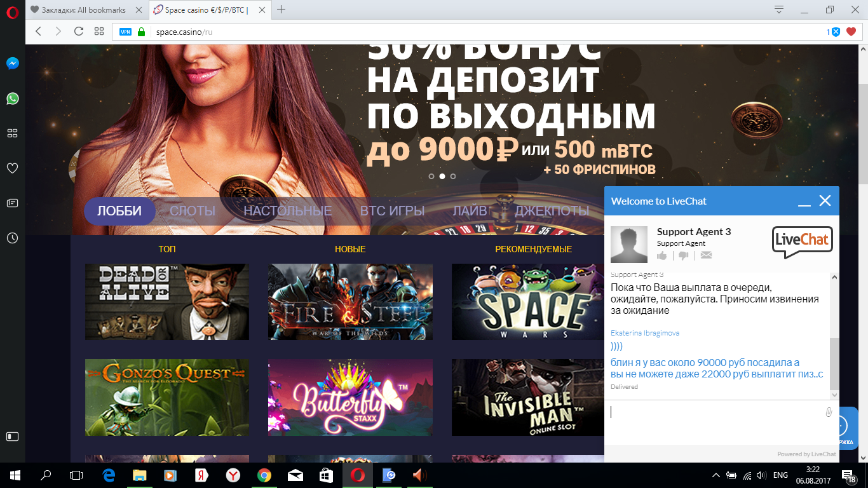The height and width of the screenshot is (488, 868).
Task: Go back with browser back arrow
Action: (38, 31)
